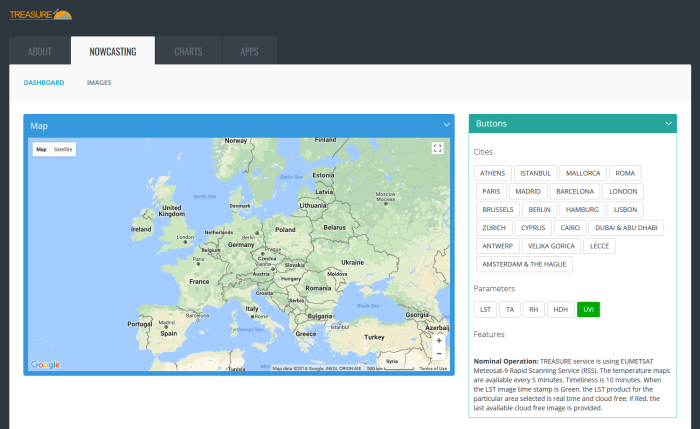700x429 pixels.
Task: Select the HDH parameter
Action: click(x=561, y=309)
